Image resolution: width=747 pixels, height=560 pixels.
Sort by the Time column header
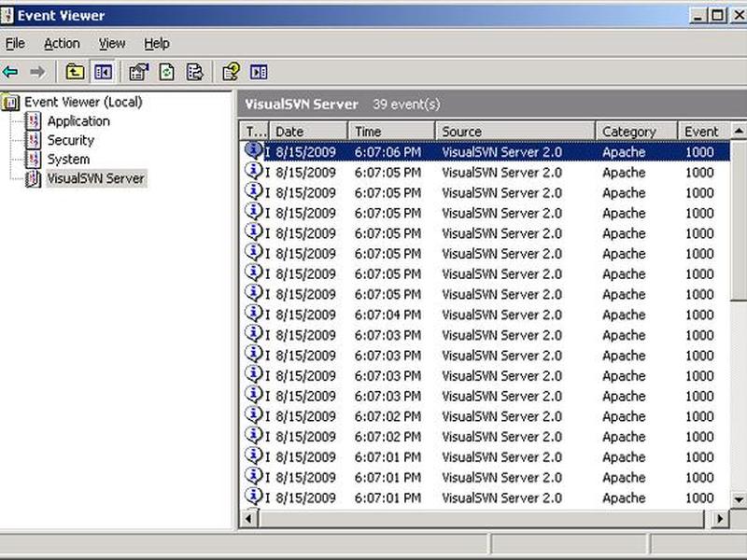pyautogui.click(x=391, y=131)
